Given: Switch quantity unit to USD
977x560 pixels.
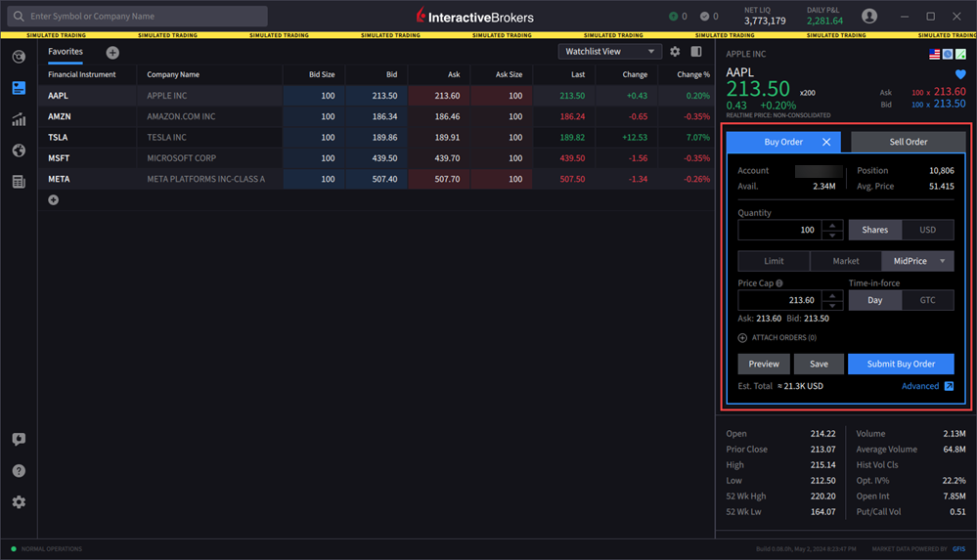Looking at the screenshot, I should tap(927, 230).
